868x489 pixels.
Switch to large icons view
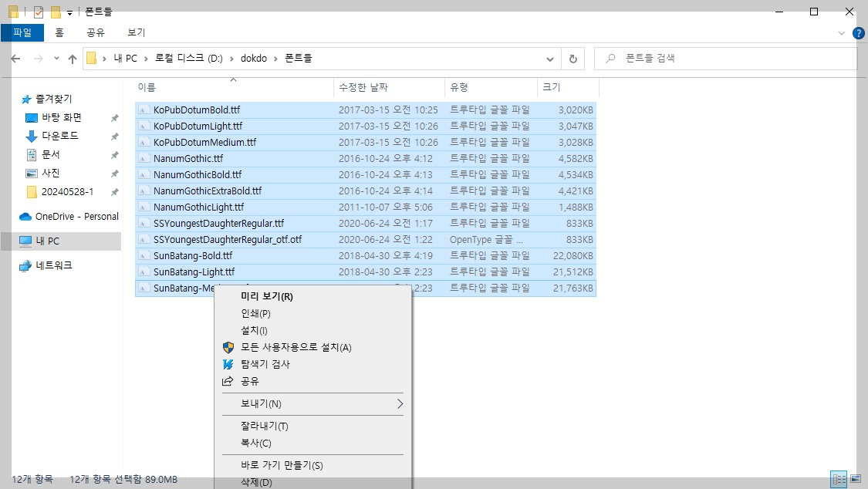pos(856,479)
